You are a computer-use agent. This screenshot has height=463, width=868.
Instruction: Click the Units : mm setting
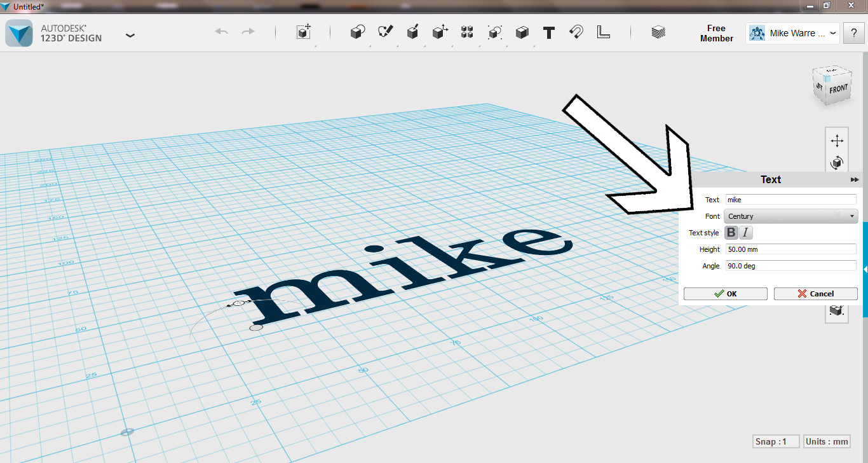tap(827, 441)
